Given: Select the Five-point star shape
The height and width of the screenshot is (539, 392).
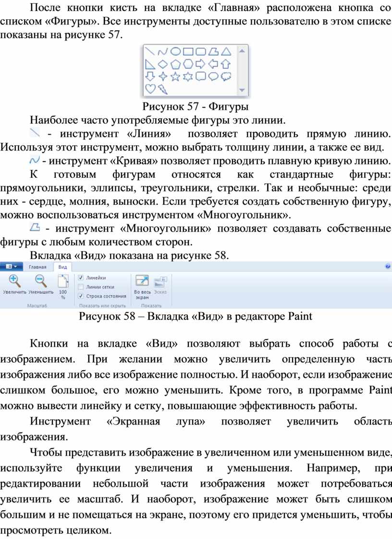Looking at the screenshot, I should 175,76.
